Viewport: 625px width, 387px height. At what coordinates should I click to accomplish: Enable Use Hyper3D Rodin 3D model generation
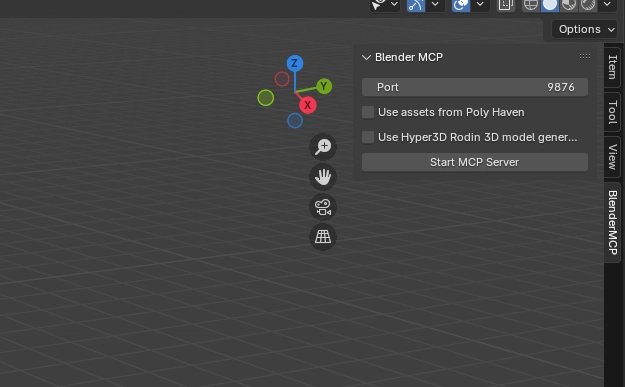tap(368, 138)
